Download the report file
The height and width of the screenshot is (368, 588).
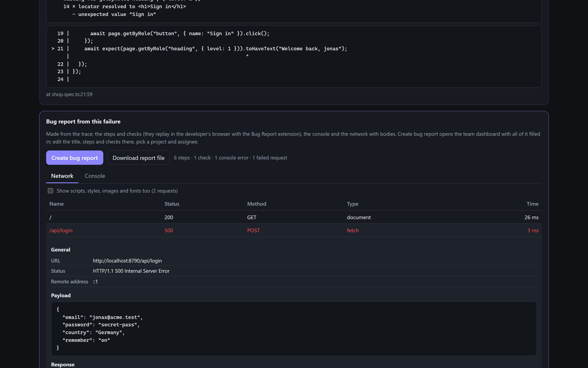(x=138, y=158)
